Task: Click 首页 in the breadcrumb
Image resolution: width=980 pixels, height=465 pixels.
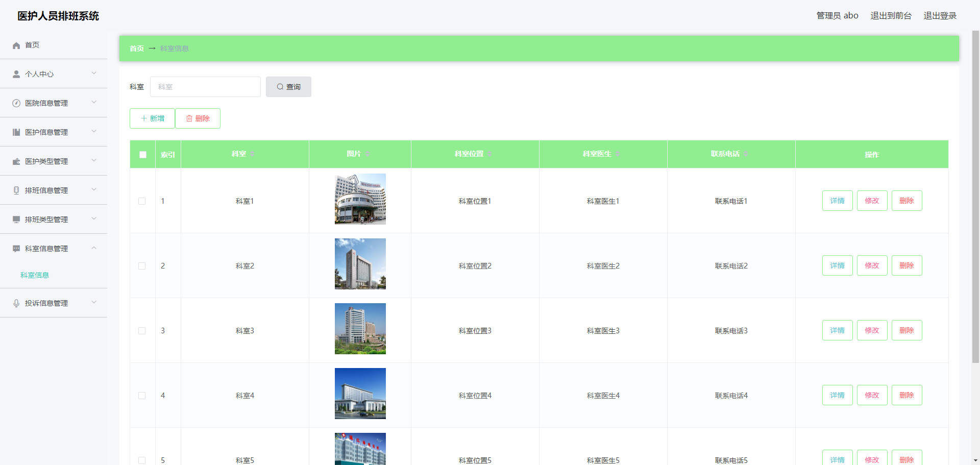Action: point(136,48)
